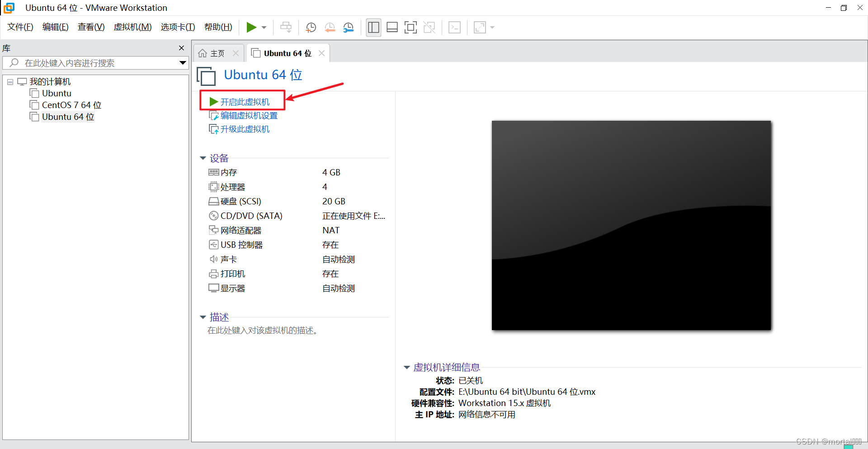868x449 pixels.
Task: Click the 声卡 sound card icon
Action: [213, 259]
